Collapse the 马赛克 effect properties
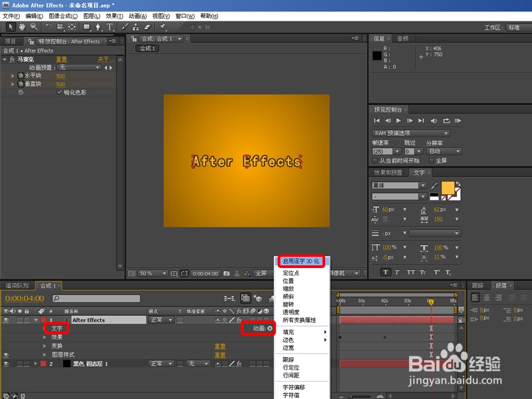532x399 pixels. click(x=5, y=59)
